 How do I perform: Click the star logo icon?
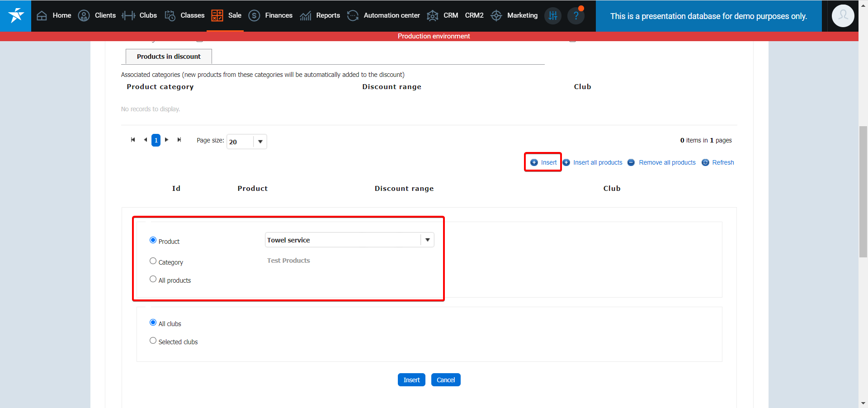(x=16, y=15)
